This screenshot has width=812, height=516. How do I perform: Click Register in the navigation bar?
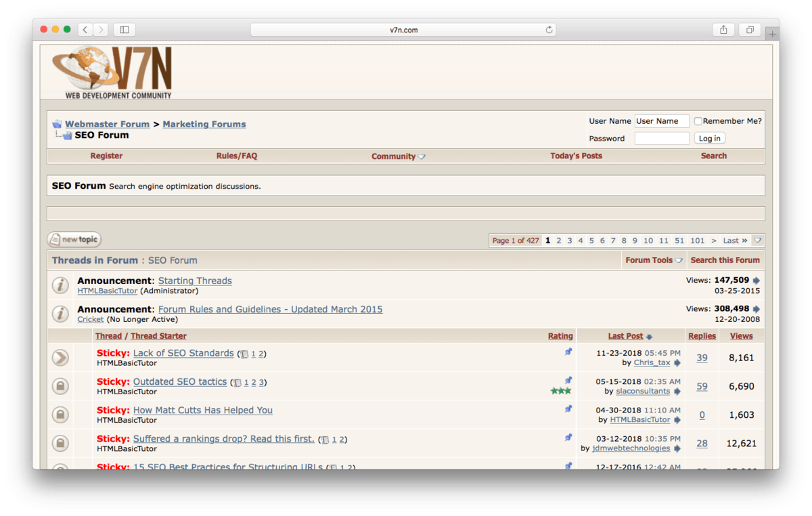[x=106, y=156]
